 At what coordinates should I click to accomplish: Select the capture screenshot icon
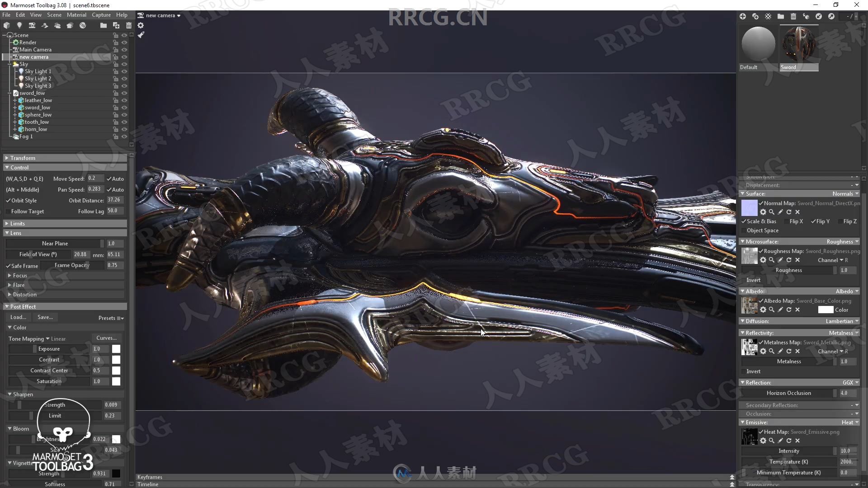(x=32, y=25)
